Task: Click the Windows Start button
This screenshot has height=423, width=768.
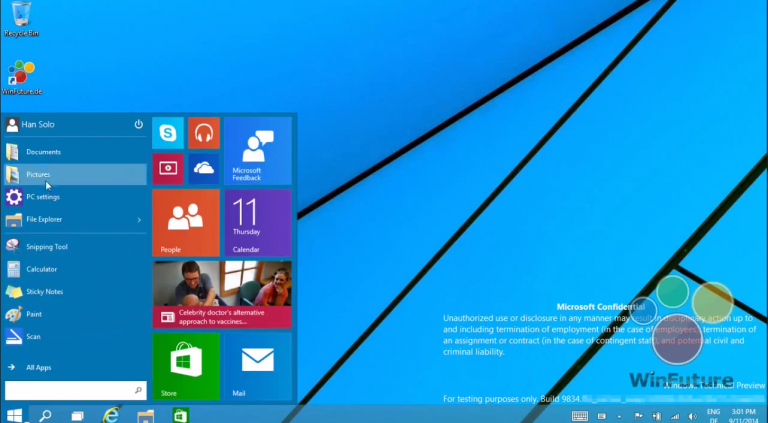Action: [x=14, y=414]
